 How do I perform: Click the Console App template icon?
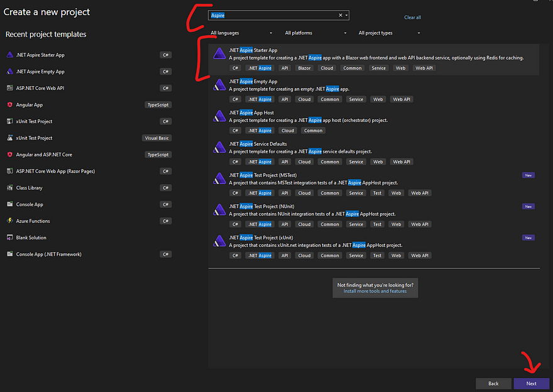pos(10,204)
